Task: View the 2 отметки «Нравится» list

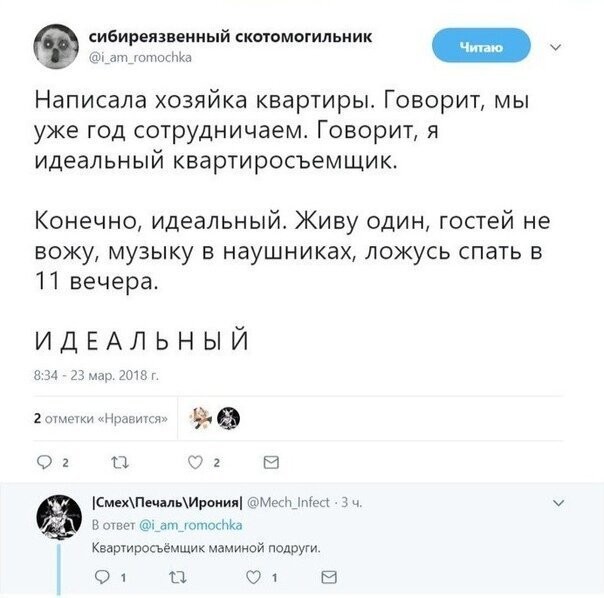Action: [x=101, y=418]
